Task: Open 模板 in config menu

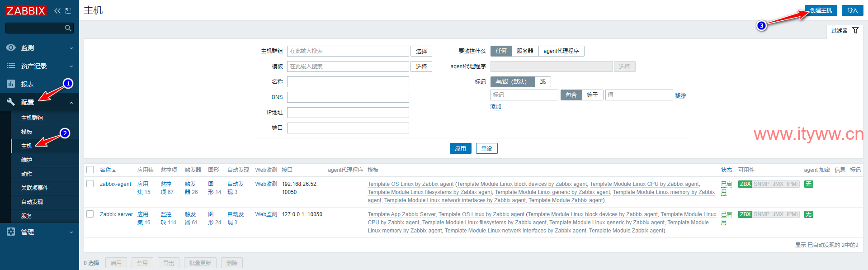Action: click(x=45, y=132)
